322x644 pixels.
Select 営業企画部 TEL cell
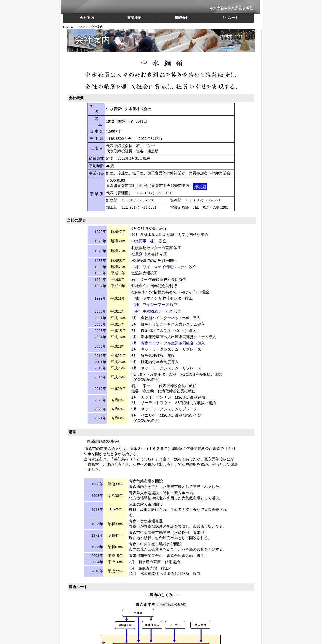pyautogui.click(x=202, y=207)
